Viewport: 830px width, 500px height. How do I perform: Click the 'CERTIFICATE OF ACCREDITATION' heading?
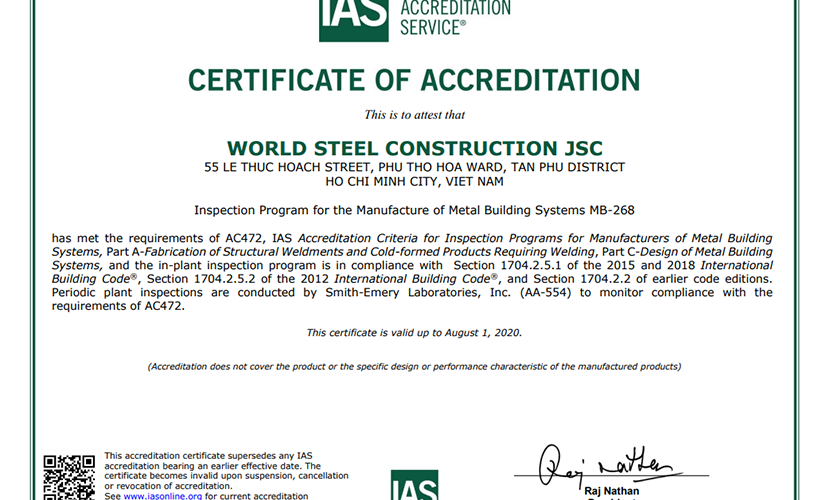(414, 80)
